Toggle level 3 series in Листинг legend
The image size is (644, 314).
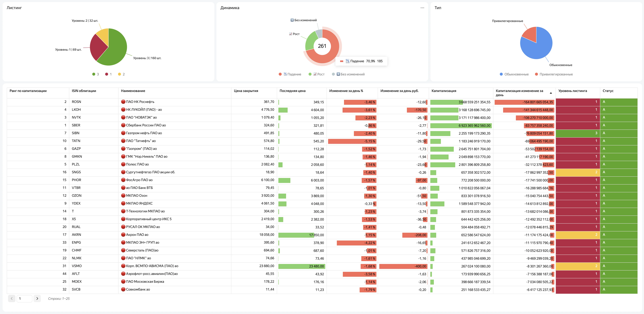pyautogui.click(x=95, y=74)
